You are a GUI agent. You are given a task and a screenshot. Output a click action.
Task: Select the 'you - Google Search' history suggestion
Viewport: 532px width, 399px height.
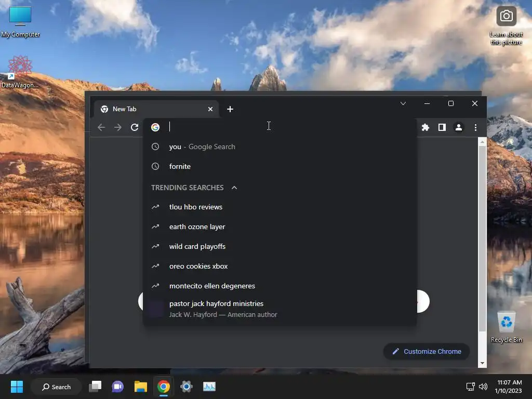280,147
